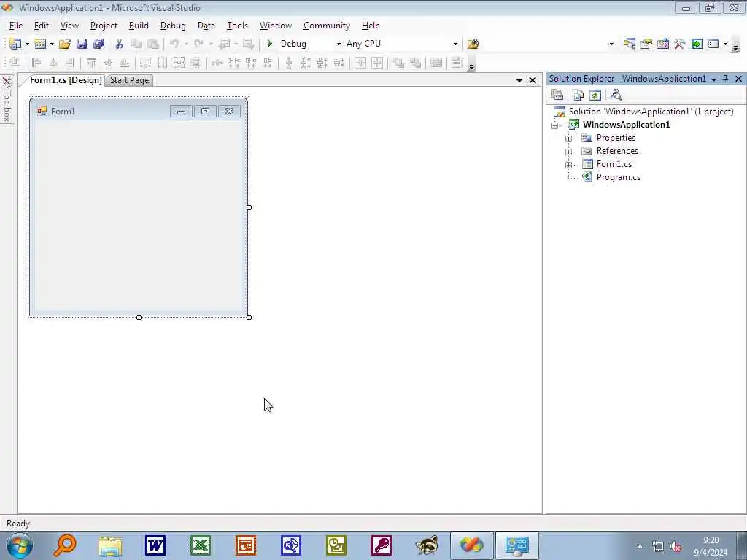The width and height of the screenshot is (747, 560).
Task: Click the Find in Files icon
Action: pyautogui.click(x=473, y=44)
